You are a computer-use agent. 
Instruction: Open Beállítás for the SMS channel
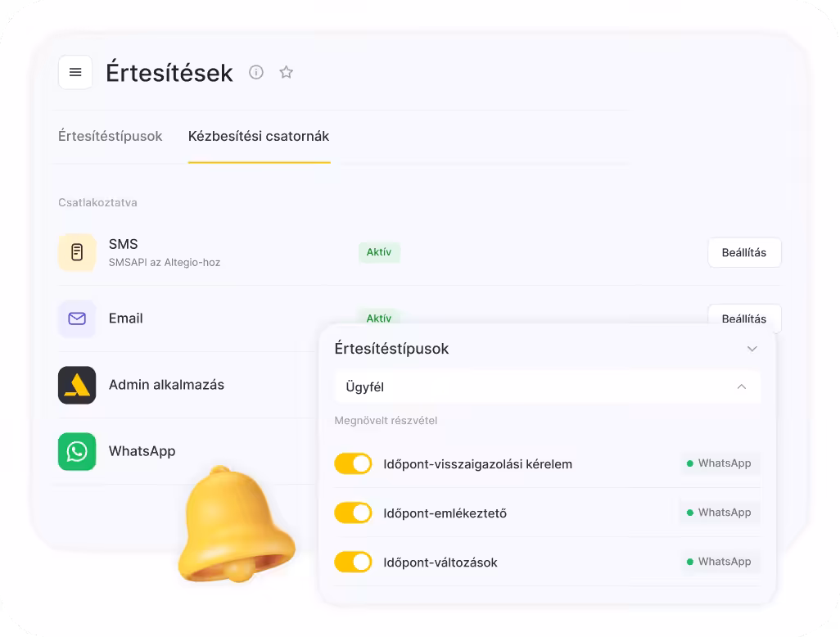pos(744,252)
